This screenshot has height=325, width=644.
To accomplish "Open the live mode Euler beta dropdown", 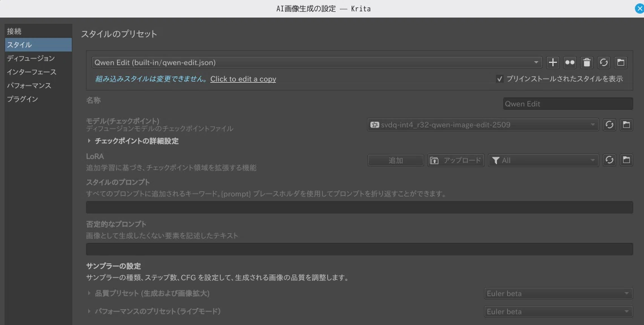I will pyautogui.click(x=559, y=311).
